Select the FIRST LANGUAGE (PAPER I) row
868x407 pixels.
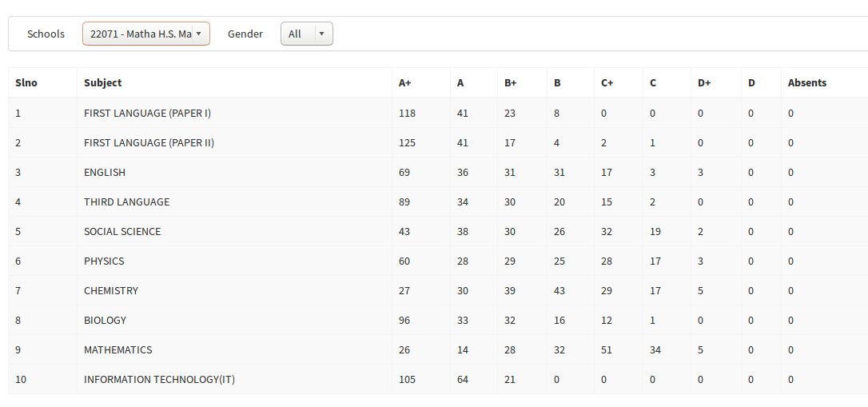[x=147, y=113]
